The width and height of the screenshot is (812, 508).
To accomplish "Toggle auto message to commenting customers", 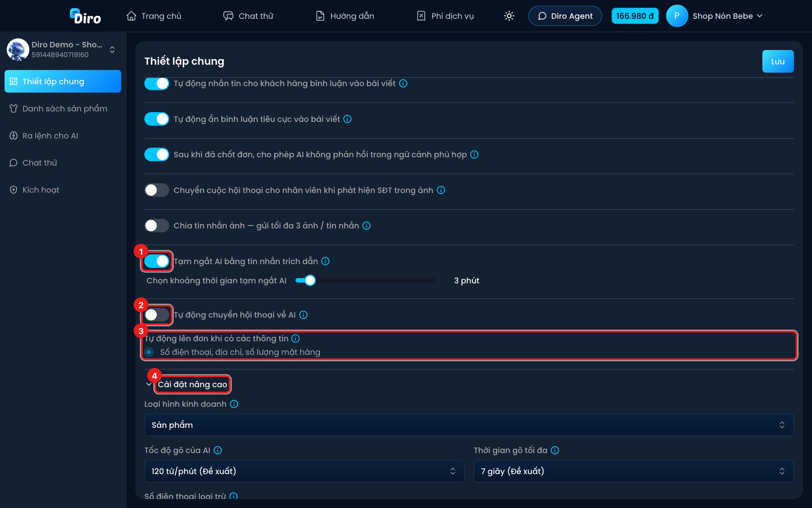I will tap(157, 83).
